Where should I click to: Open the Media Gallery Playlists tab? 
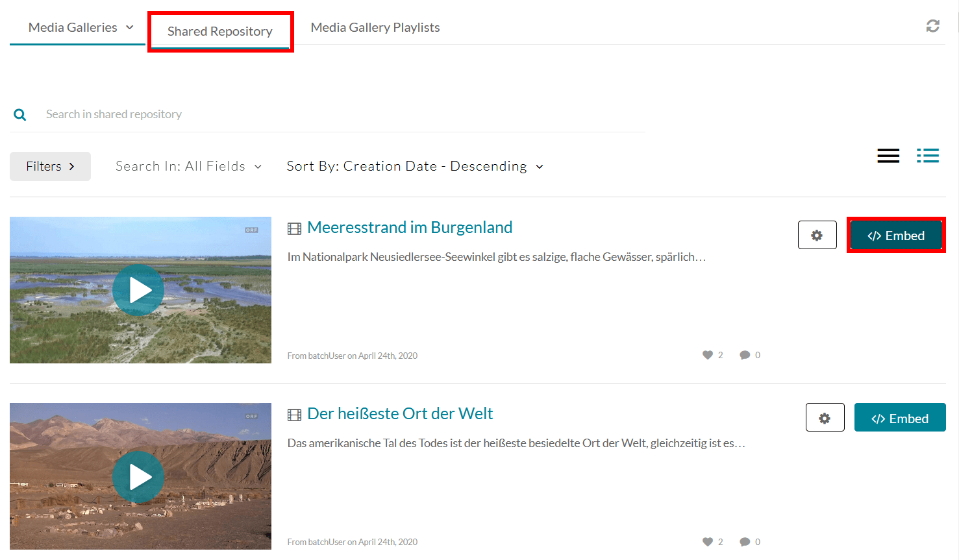(x=375, y=28)
